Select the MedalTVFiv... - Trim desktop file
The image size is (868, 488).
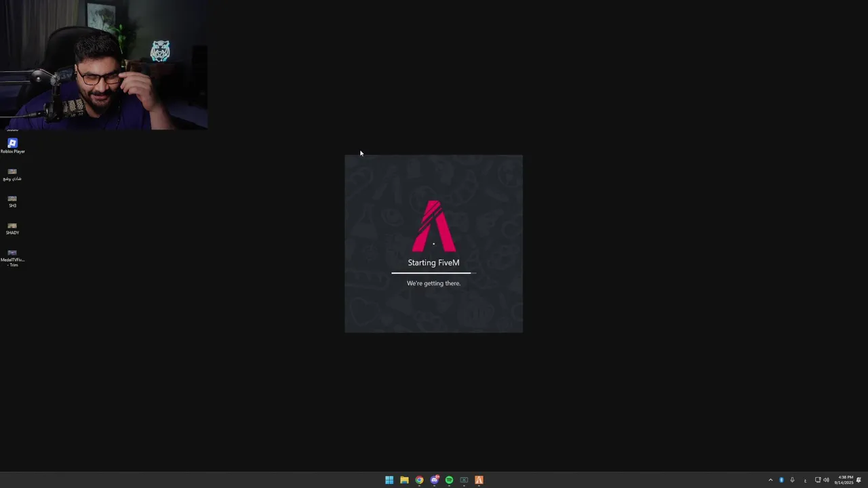coord(12,258)
